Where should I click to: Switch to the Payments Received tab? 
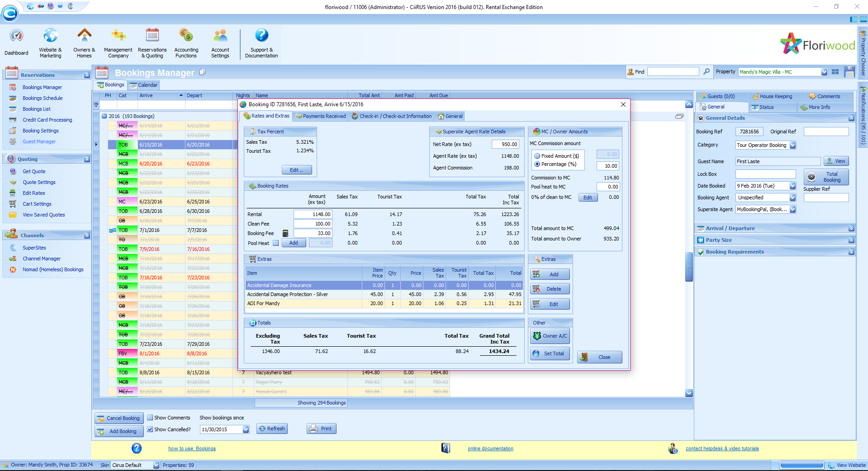click(321, 116)
